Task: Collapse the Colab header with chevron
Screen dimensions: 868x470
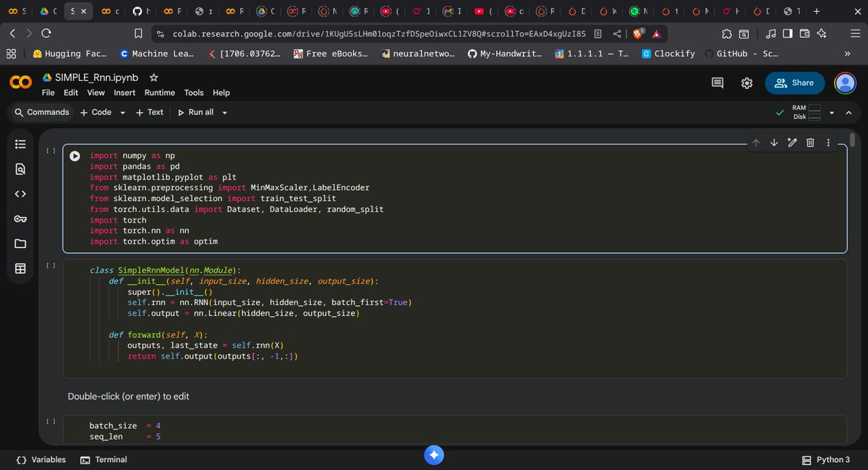Action: [x=848, y=113]
